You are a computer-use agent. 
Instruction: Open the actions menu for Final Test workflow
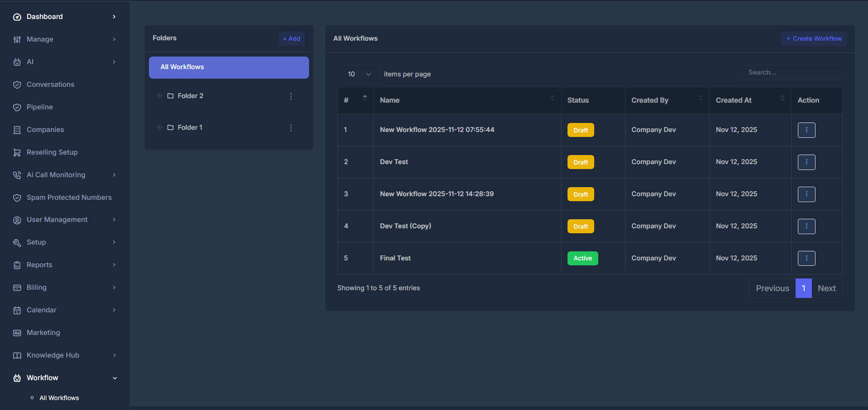click(x=806, y=258)
